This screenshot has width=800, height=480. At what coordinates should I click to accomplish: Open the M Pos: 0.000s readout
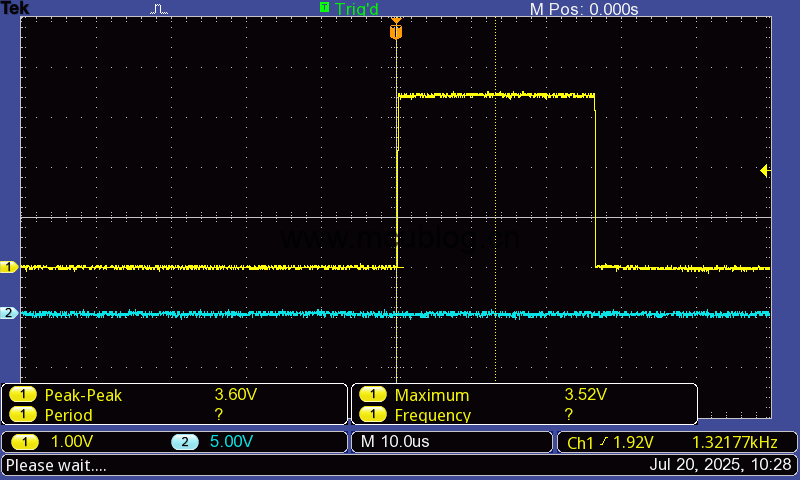583,9
